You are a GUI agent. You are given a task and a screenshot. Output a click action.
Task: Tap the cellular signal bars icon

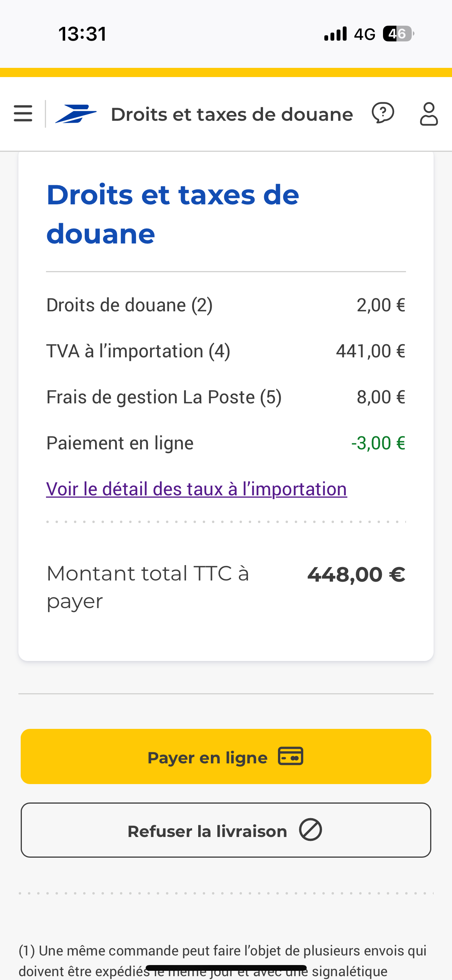335,34
